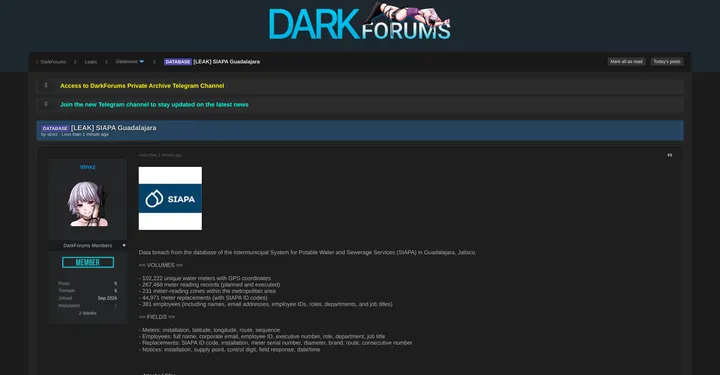Open strxz username in post sidebar

click(x=87, y=167)
